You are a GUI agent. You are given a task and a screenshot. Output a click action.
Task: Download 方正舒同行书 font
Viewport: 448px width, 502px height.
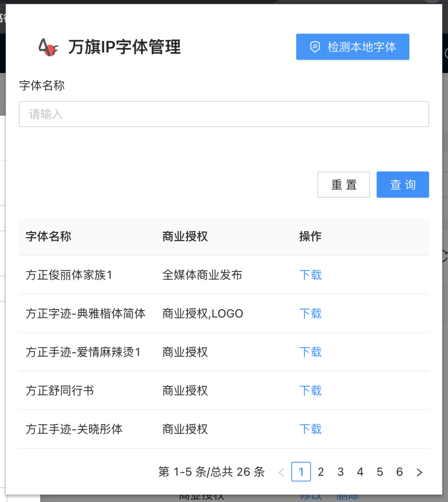310,390
